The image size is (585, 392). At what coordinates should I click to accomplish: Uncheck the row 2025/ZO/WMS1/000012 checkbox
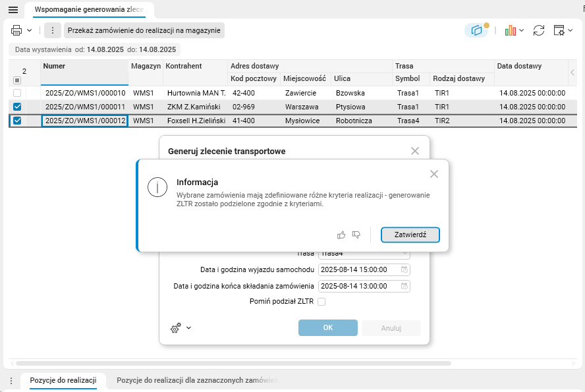pos(17,121)
